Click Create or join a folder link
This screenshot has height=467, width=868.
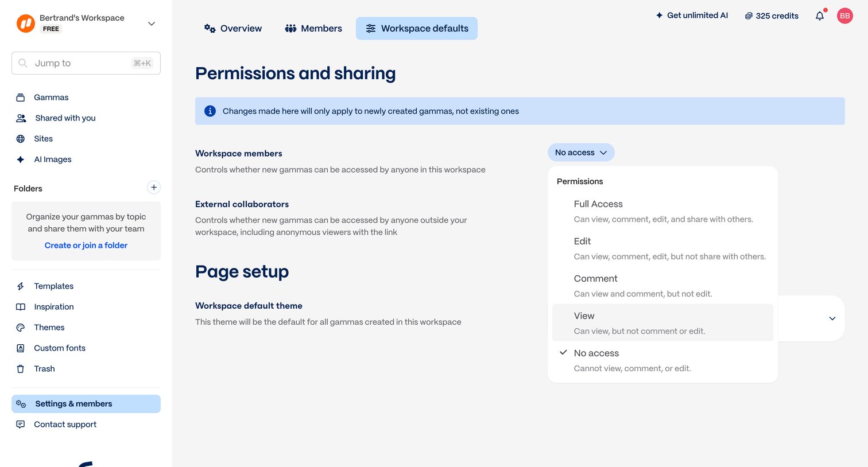tap(86, 246)
